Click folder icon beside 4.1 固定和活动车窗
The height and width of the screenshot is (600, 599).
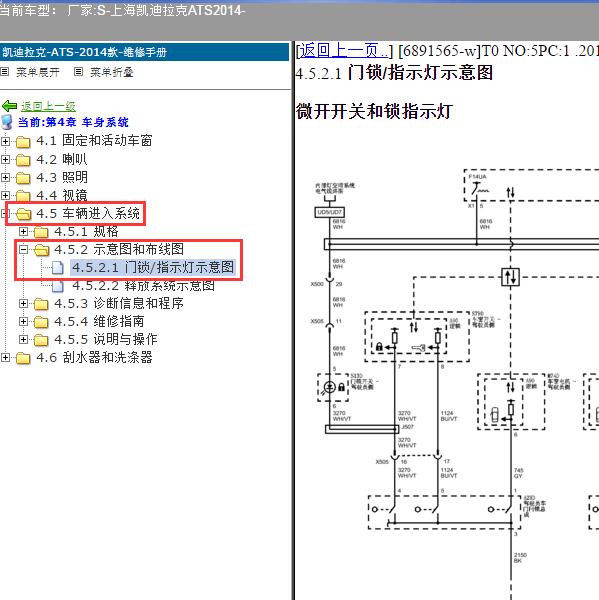(x=23, y=142)
